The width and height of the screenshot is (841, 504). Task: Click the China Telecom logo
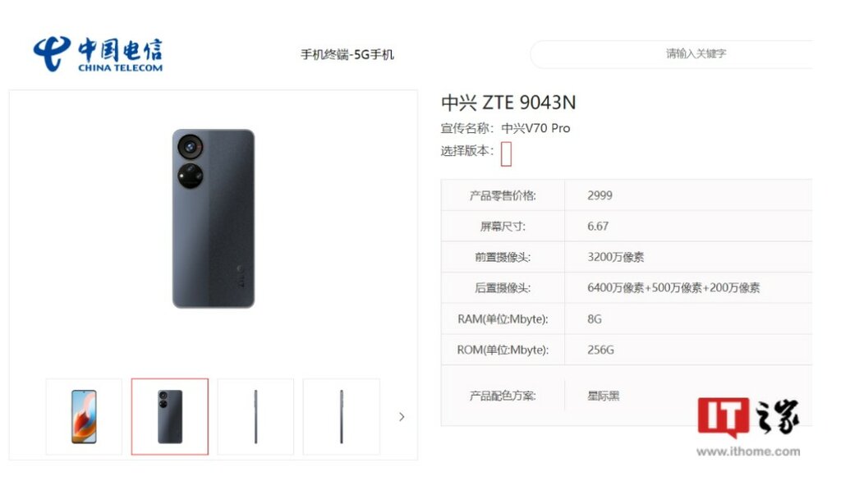pyautogui.click(x=98, y=54)
